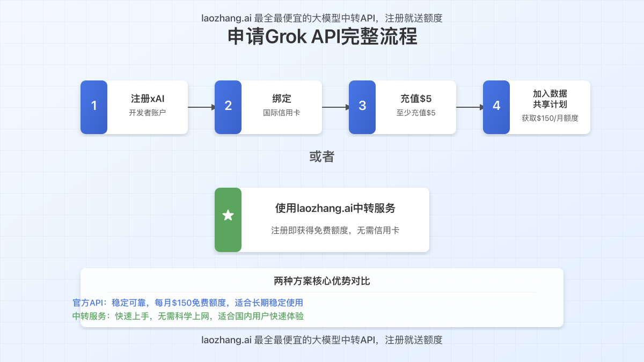The width and height of the screenshot is (644, 362).
Task: Click the '开发者账户' subtitle
Action: coord(148,113)
